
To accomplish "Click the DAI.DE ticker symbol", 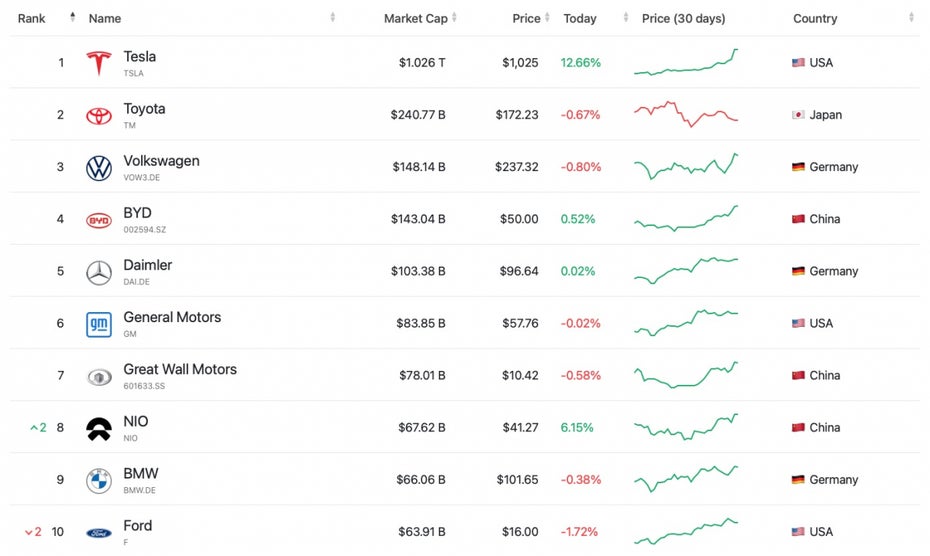I will click(x=136, y=282).
